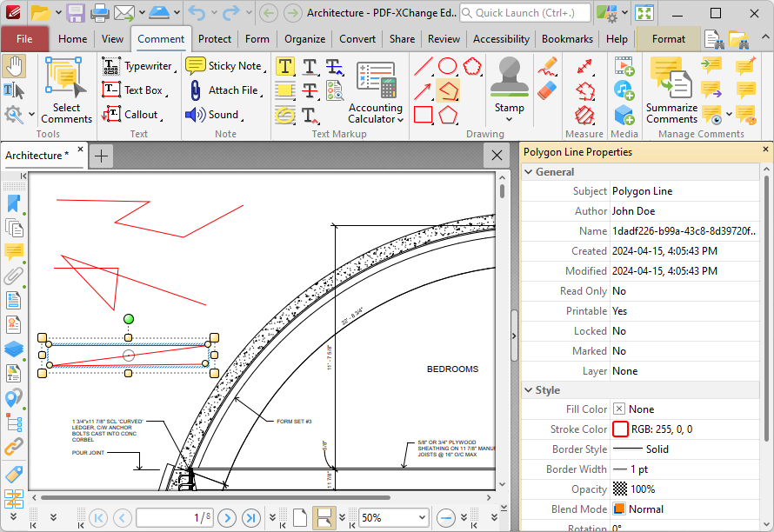Toggle the Read Only value No
Screen dimensions: 774x532
(619, 291)
